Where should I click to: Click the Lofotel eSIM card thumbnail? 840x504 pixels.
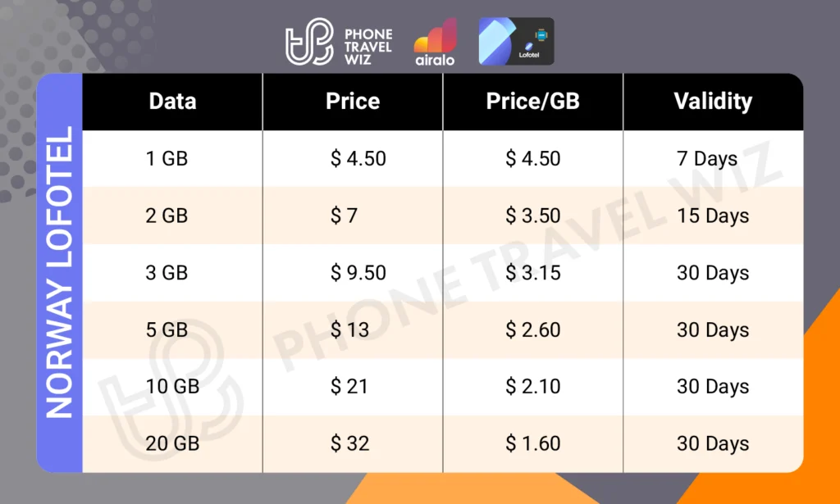pyautogui.click(x=516, y=42)
